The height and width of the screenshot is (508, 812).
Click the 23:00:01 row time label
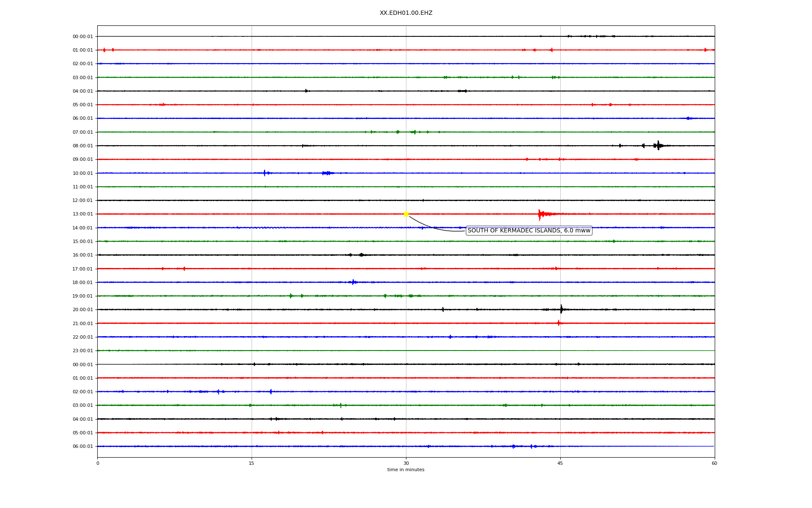pos(82,351)
